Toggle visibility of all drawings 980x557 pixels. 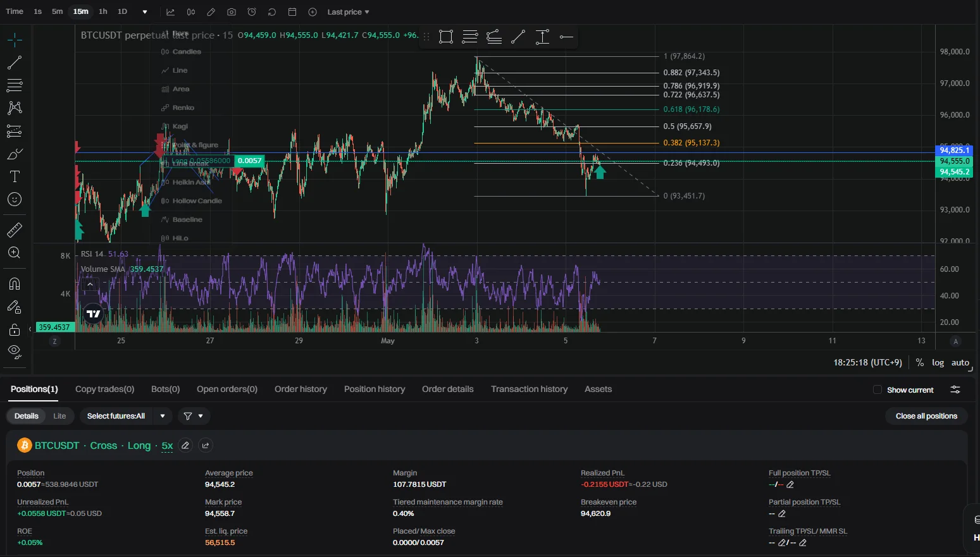click(14, 352)
